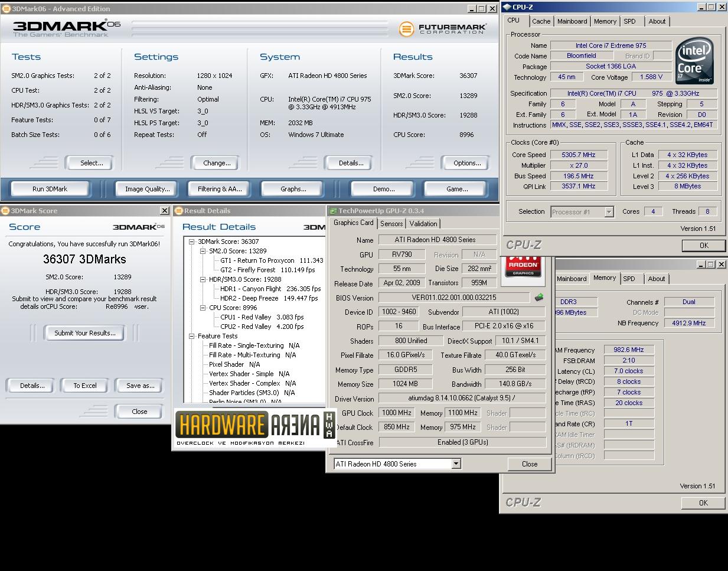The width and height of the screenshot is (728, 571).
Task: Click the GPU-Z title bar icon
Action: click(x=333, y=211)
